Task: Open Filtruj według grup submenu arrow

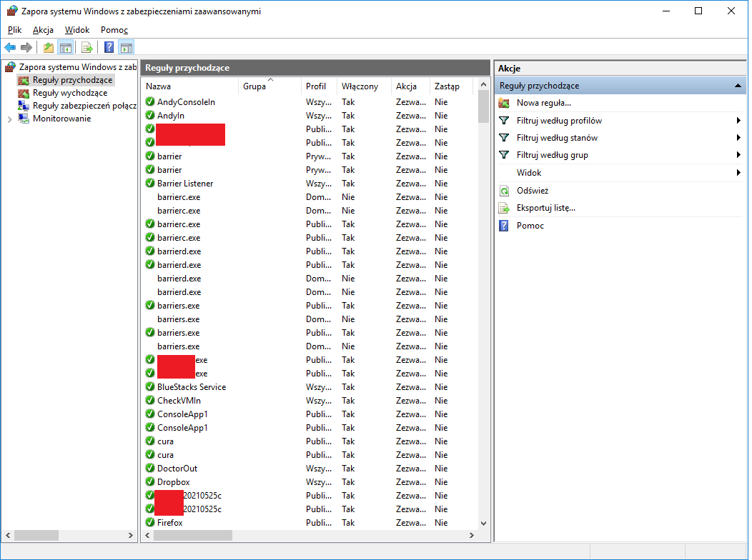Action: click(x=738, y=155)
